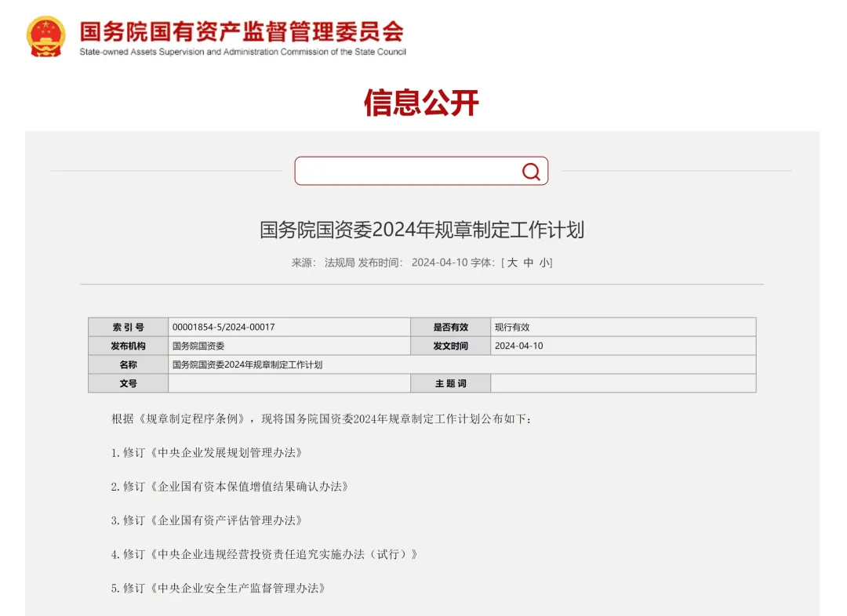Open the 国务院国有资产监督管理委员会 site title
This screenshot has width=847, height=616.
point(242,32)
